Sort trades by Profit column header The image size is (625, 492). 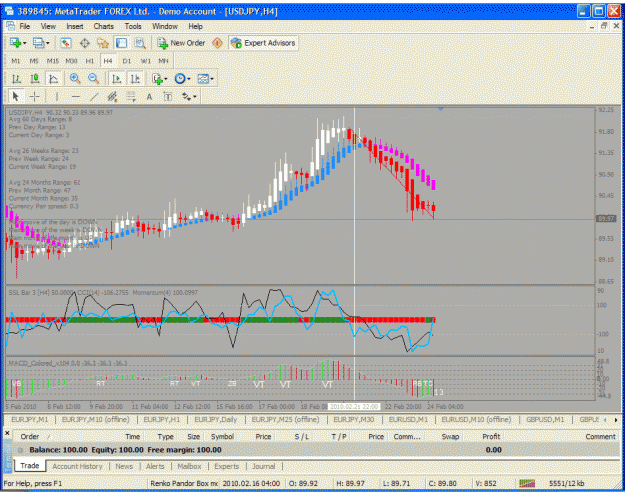[x=491, y=437]
